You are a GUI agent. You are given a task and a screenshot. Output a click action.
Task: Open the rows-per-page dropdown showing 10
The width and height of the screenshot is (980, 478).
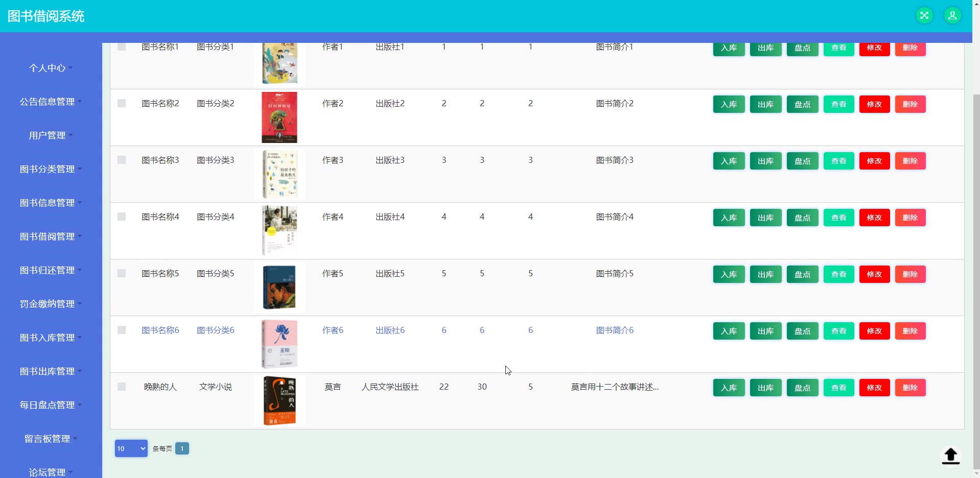pos(131,448)
